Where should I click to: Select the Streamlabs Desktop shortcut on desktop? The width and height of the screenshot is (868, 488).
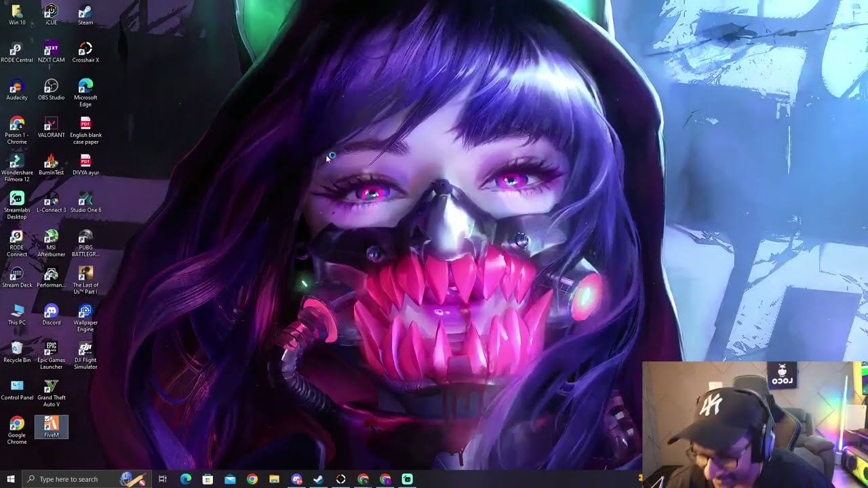pos(17,205)
